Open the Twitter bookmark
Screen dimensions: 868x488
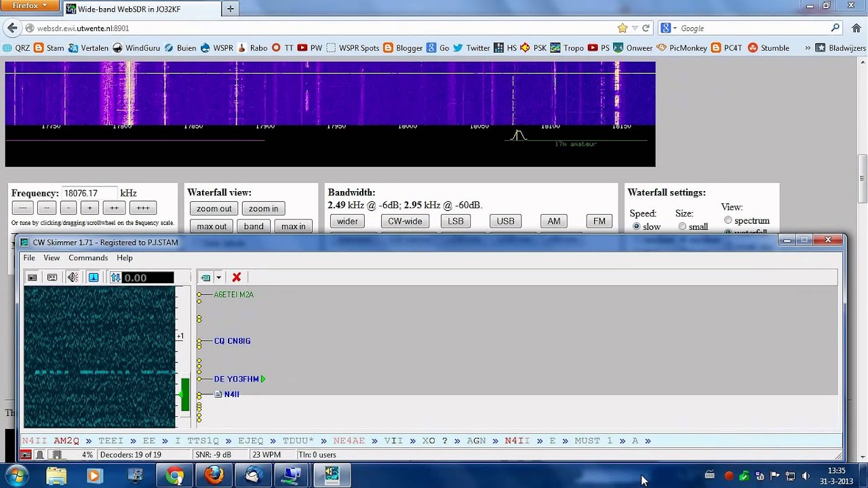pos(471,48)
